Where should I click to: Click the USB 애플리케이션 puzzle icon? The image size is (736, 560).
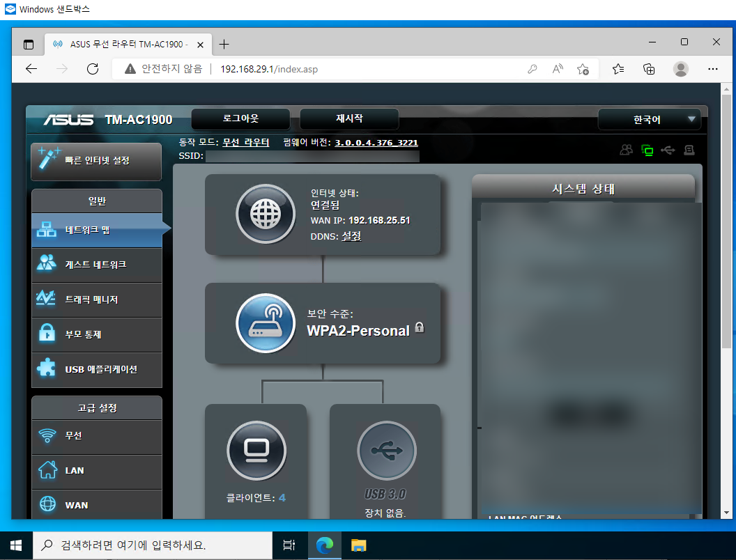(x=47, y=368)
